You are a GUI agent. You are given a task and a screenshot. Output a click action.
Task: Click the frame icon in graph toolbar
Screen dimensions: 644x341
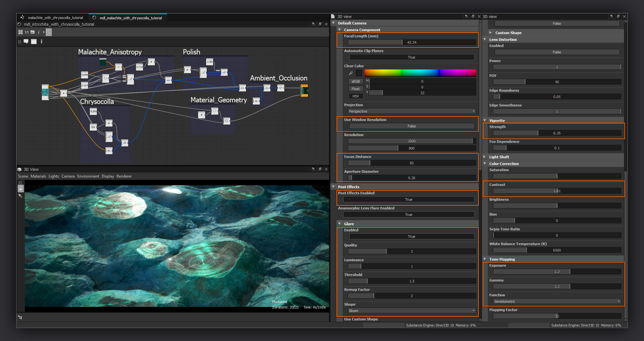pyautogui.click(x=34, y=41)
